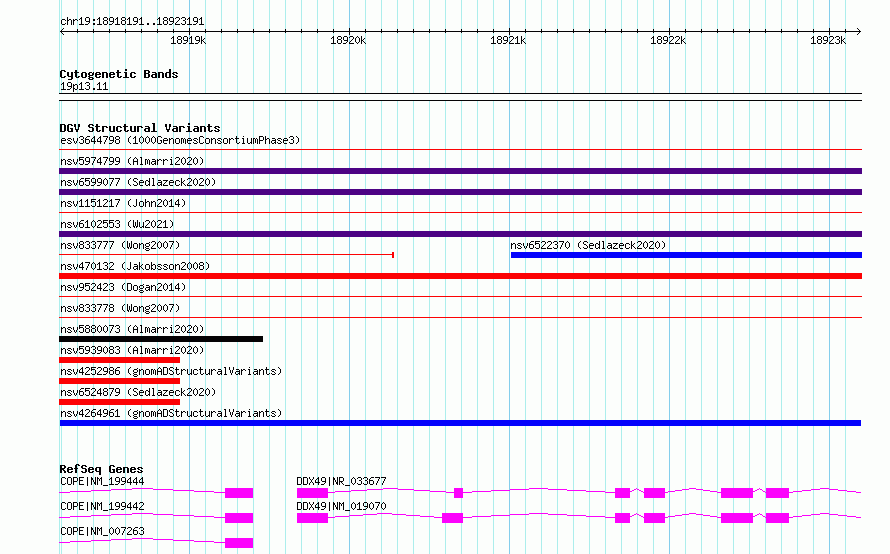This screenshot has width=890, height=554.
Task: Click the nsv4264961 (gnomADStructuralVariants) blue bar
Action: tap(460, 423)
